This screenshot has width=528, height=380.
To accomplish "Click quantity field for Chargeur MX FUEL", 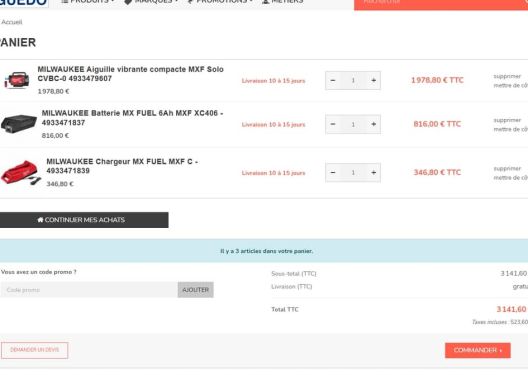I will pyautogui.click(x=353, y=172).
